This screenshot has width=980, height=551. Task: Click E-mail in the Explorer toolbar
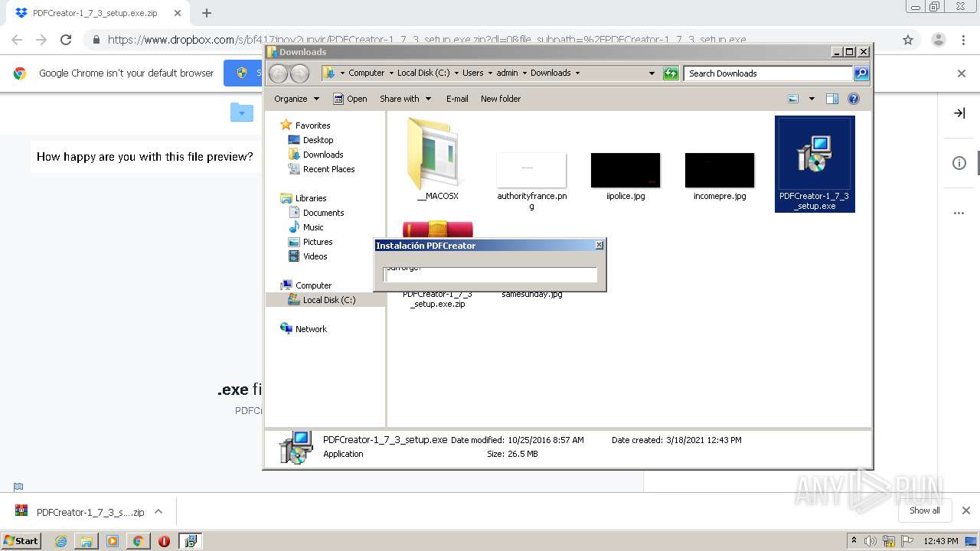point(457,99)
